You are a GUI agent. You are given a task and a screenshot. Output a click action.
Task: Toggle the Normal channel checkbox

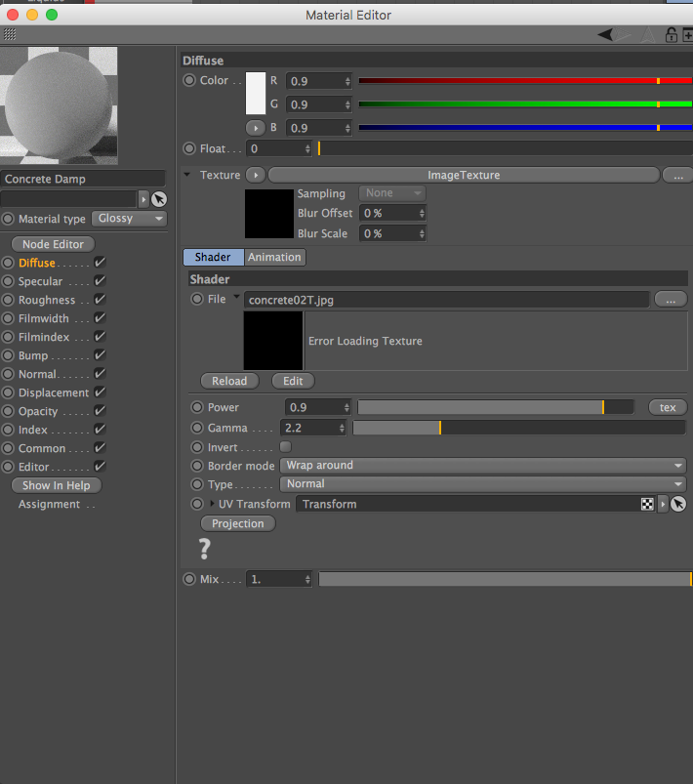[x=100, y=373]
